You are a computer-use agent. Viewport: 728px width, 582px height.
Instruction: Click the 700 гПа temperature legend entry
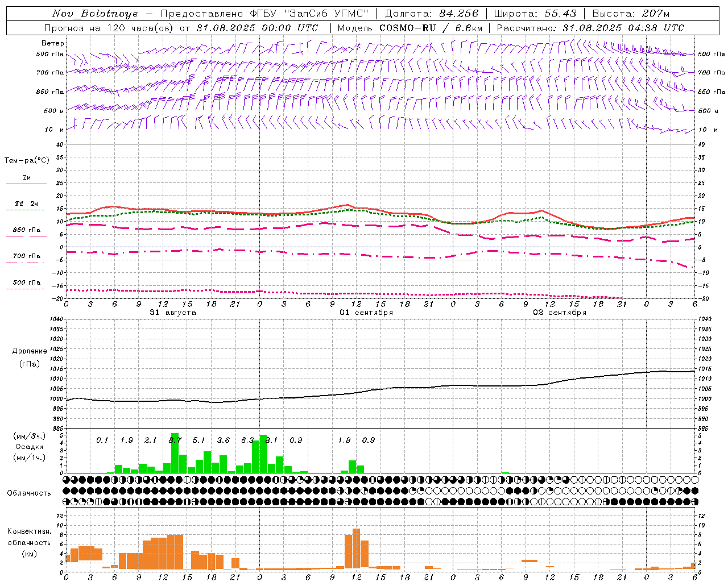click(x=27, y=256)
